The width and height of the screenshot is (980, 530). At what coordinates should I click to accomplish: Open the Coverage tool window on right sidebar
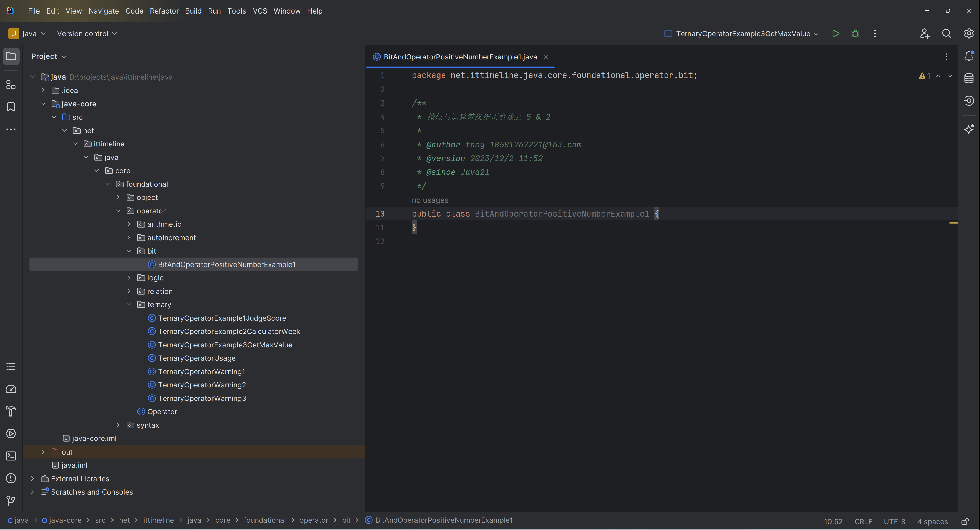click(x=969, y=101)
